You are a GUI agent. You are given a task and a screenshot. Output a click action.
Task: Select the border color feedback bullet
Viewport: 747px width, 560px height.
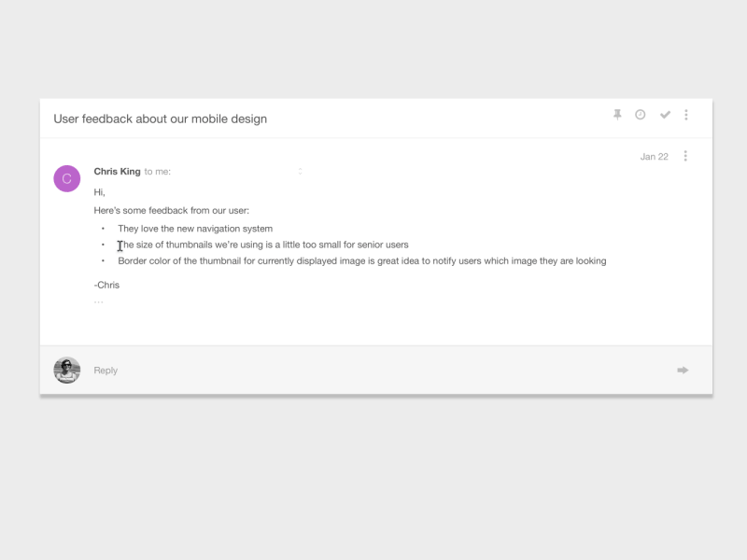tap(360, 260)
